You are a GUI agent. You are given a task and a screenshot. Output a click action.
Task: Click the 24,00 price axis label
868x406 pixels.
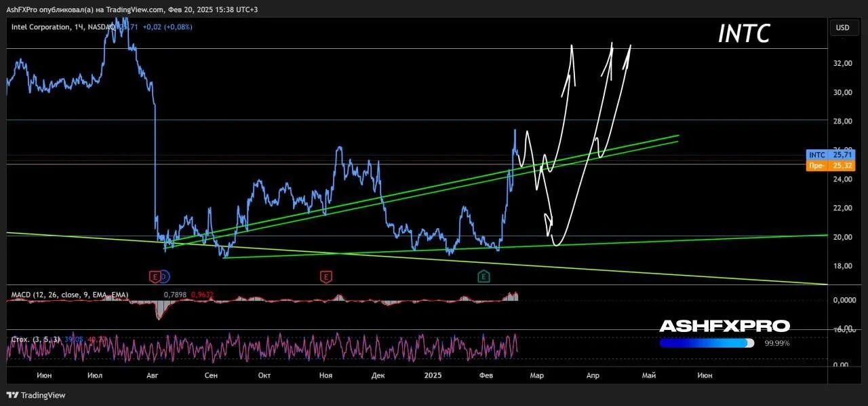click(x=843, y=179)
